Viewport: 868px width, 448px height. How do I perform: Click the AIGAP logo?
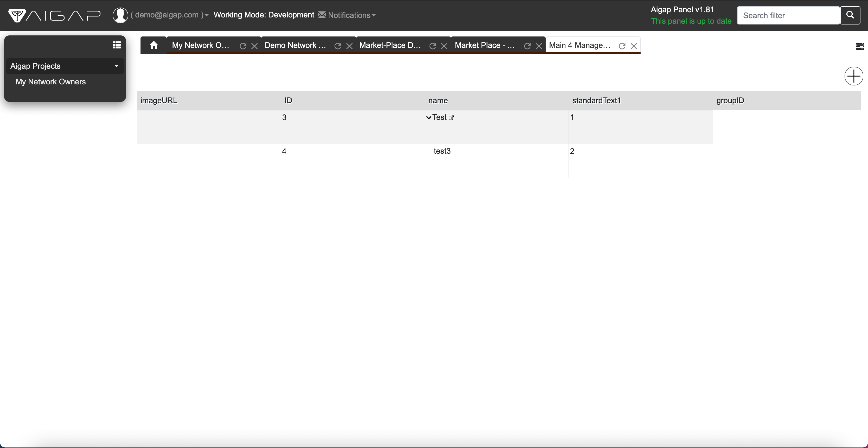point(55,15)
